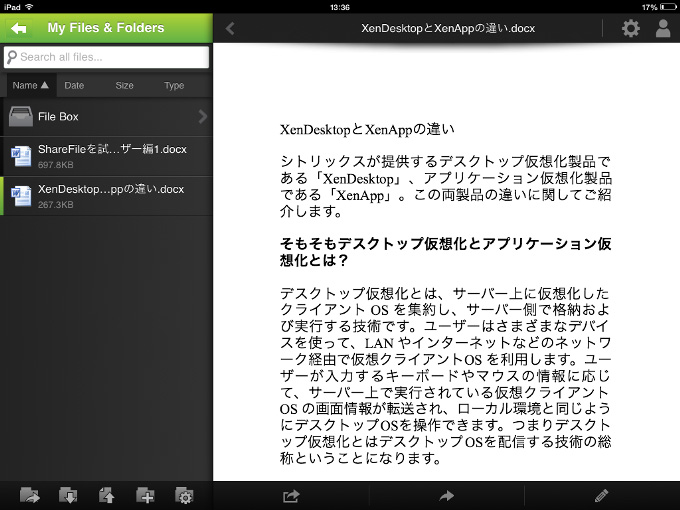Image resolution: width=680 pixels, height=510 pixels.
Task: Click the 13:36 clock in status bar
Action: 340,7
